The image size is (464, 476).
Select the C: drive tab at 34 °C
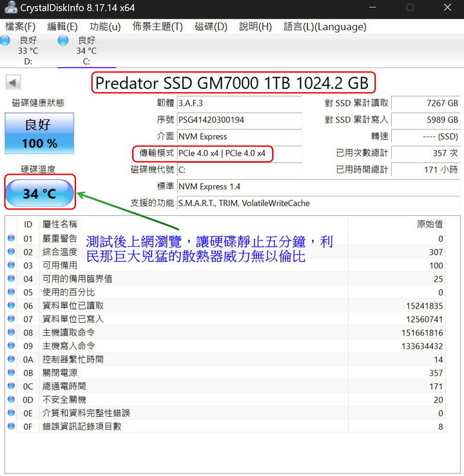[86, 50]
